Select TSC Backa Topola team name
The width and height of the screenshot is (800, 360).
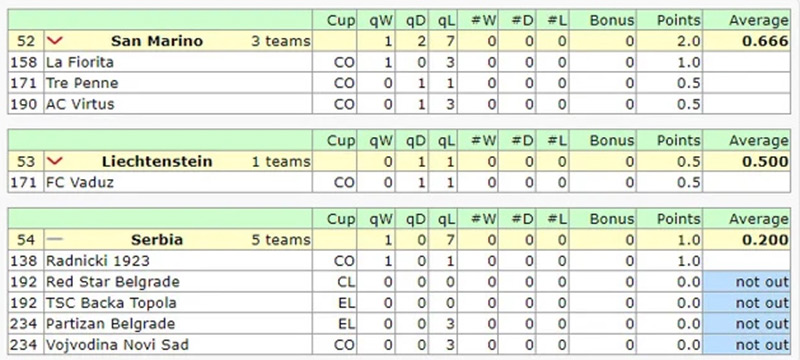tap(111, 303)
